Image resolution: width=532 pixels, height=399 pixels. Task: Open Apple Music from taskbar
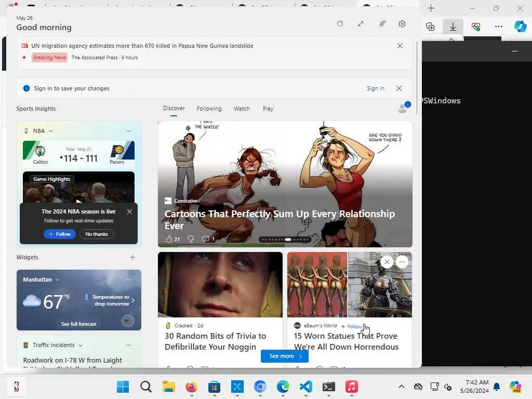click(x=352, y=387)
